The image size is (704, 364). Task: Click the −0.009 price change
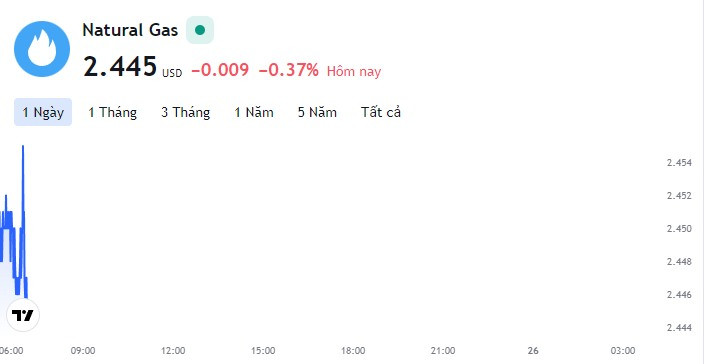[220, 70]
